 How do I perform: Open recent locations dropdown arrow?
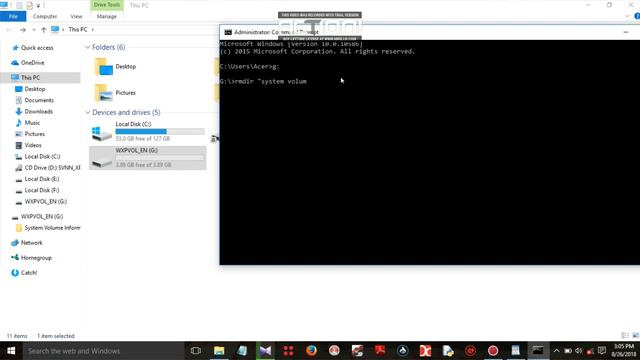(x=33, y=30)
